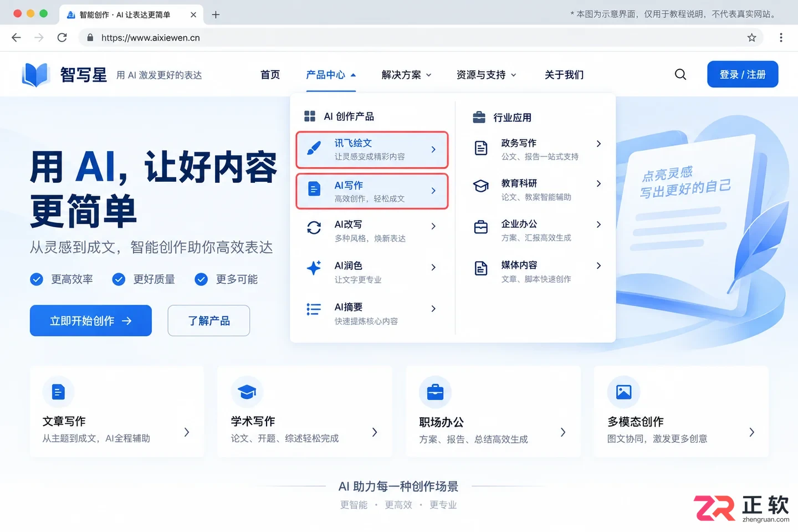Open the 学术写作 card arrow
The height and width of the screenshot is (532, 798).
pyautogui.click(x=375, y=432)
